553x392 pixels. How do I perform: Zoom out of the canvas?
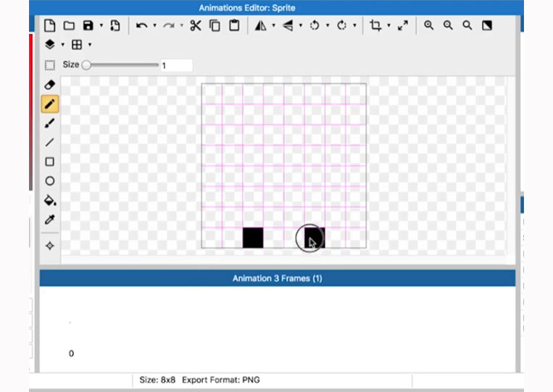(x=448, y=25)
